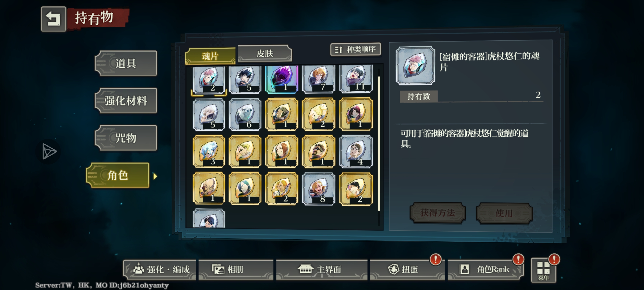Open the 道具 category
This screenshot has height=290, width=644.
126,63
